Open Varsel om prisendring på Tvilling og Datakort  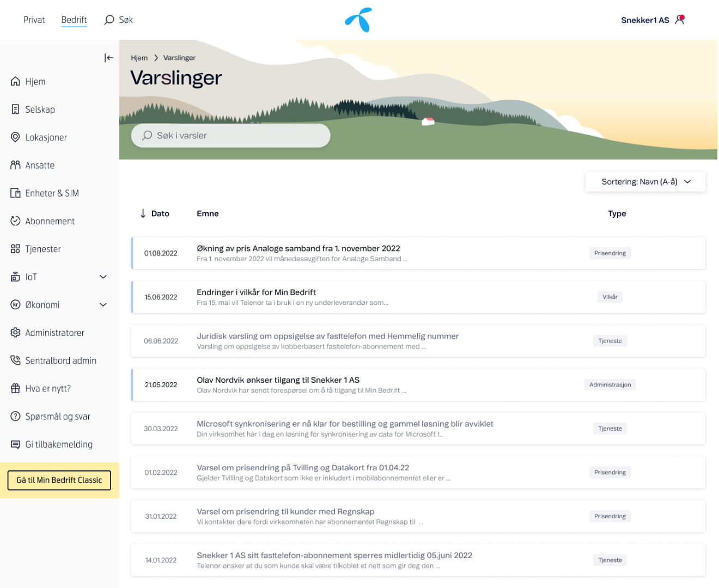tap(418, 473)
